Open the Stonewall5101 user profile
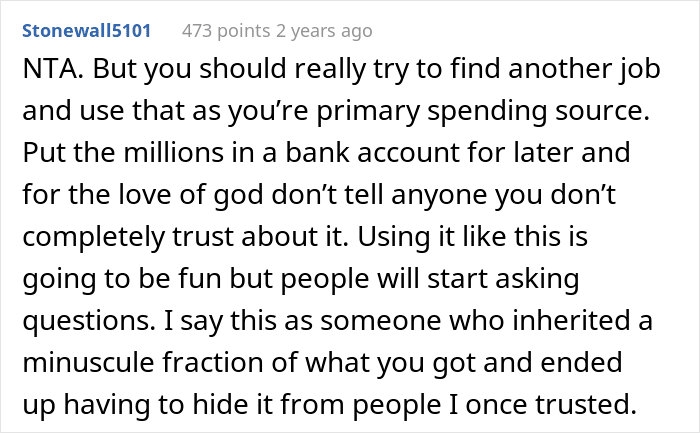 86,31
